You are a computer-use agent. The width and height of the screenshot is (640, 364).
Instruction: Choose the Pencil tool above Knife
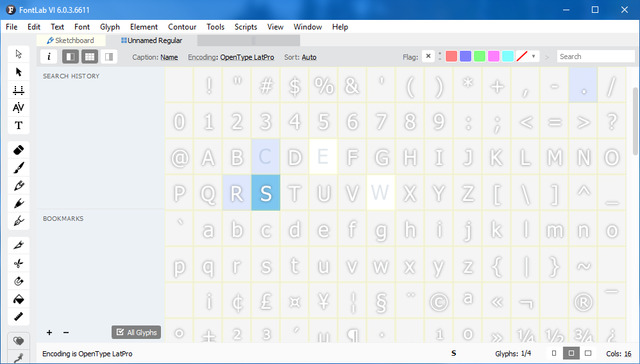coord(18,221)
